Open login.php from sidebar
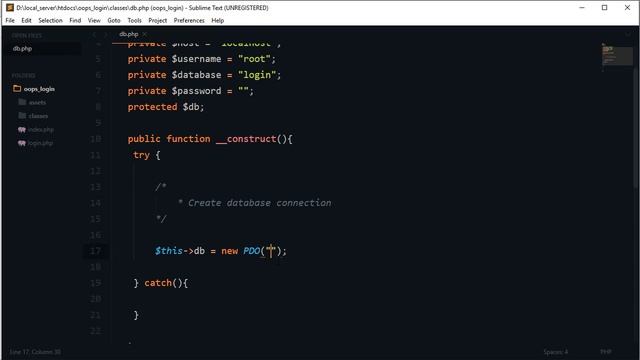 pyautogui.click(x=40, y=143)
